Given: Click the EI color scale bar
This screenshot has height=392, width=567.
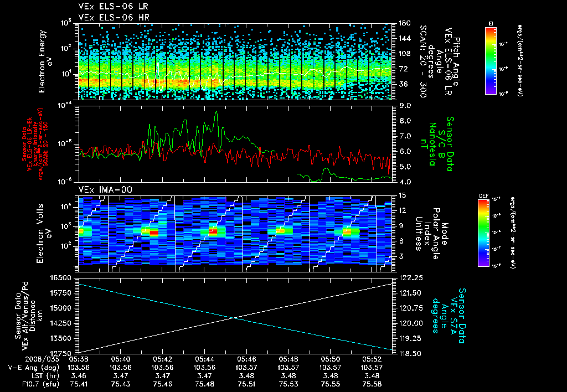Looking at the screenshot, I should (491, 61).
